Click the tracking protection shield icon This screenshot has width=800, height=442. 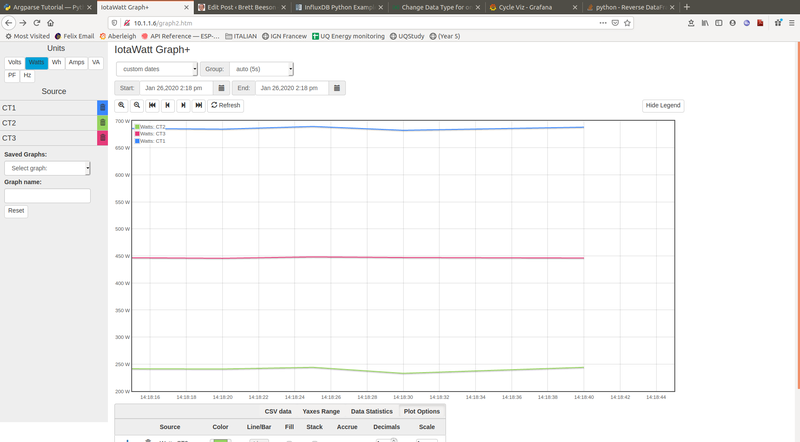click(x=114, y=23)
